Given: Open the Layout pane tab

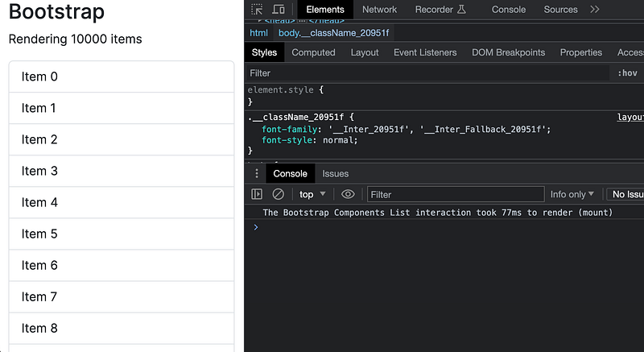Looking at the screenshot, I should [365, 52].
